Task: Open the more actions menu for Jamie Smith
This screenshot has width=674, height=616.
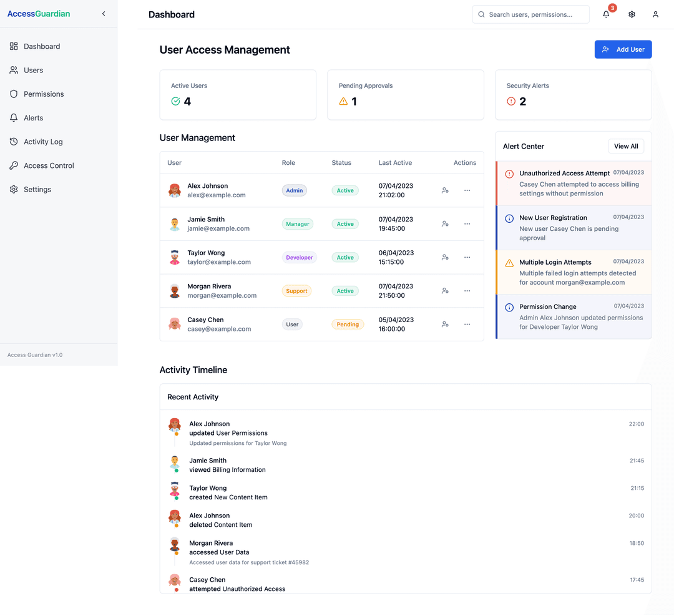Action: (467, 224)
